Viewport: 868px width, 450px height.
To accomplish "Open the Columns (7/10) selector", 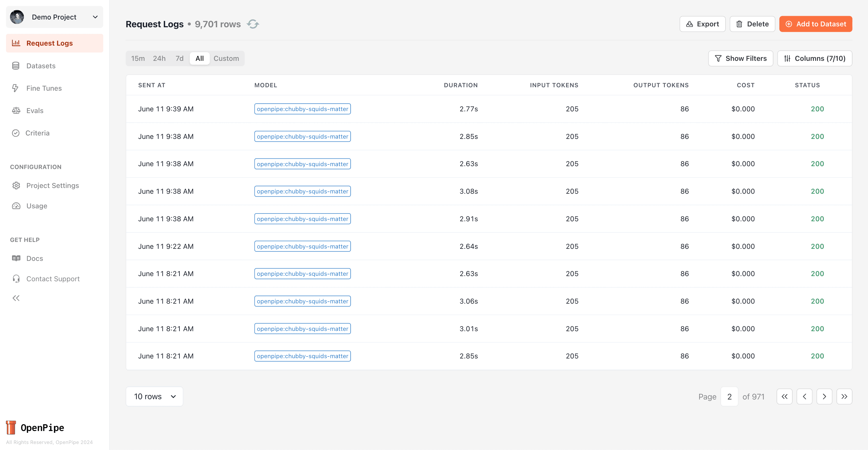I will [815, 58].
